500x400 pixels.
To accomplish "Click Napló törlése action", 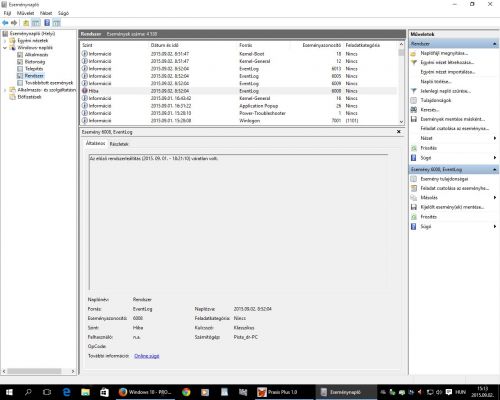I will (436, 82).
